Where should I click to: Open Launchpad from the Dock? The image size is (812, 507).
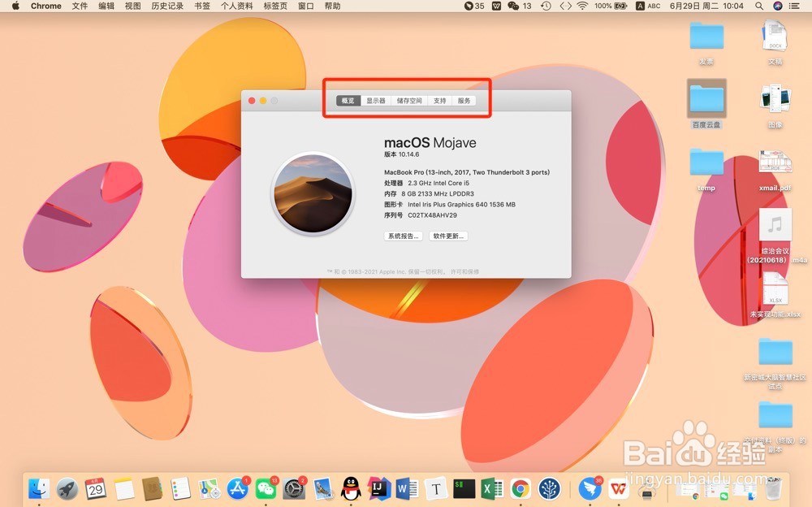point(67,489)
